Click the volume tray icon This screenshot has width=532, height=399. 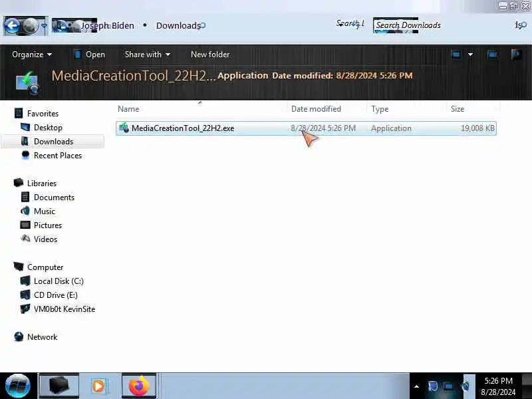tap(465, 386)
